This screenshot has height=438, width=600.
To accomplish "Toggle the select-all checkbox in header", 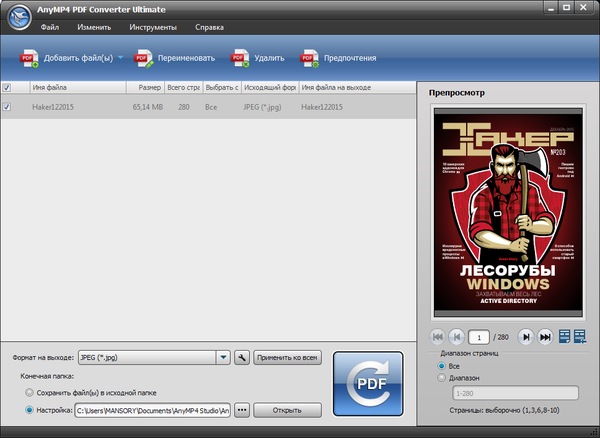I will coord(8,88).
